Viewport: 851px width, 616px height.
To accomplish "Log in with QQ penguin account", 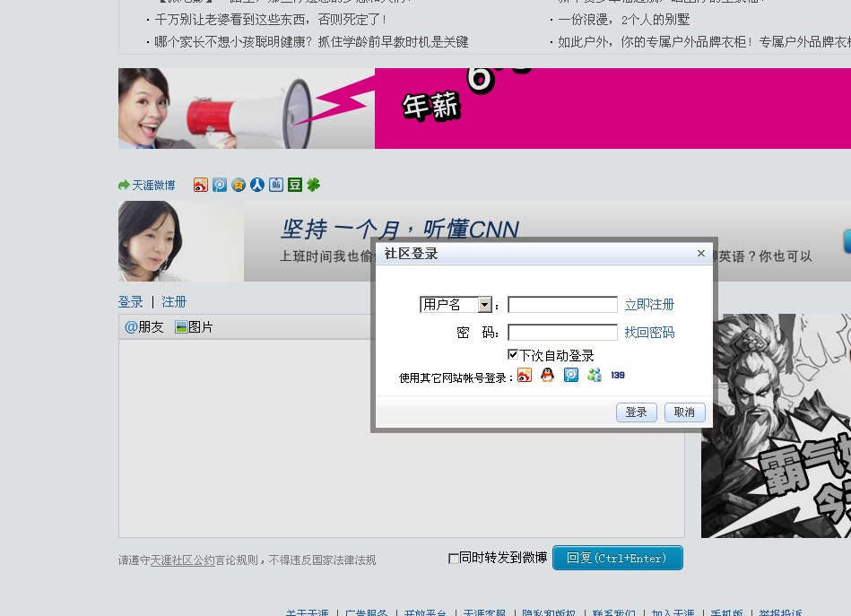I will coord(548,375).
